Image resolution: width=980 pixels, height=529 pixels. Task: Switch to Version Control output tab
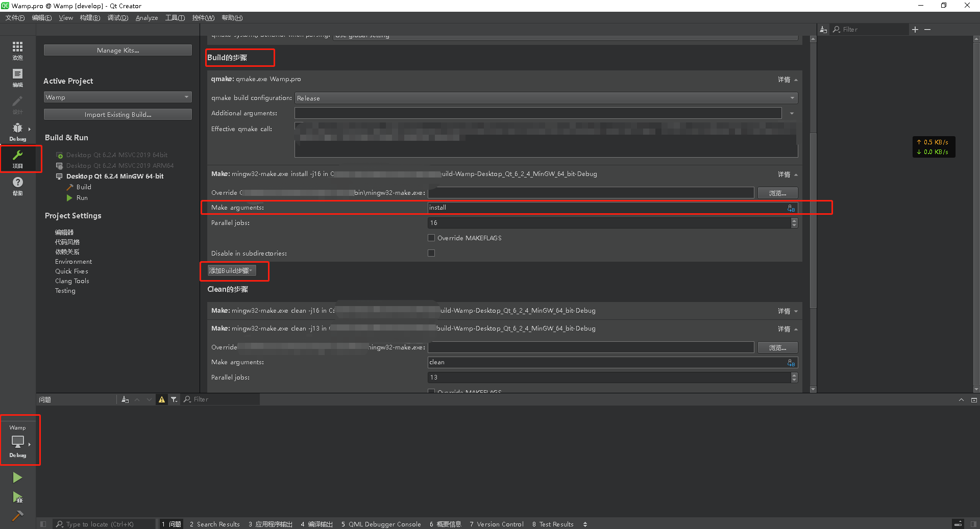497,524
